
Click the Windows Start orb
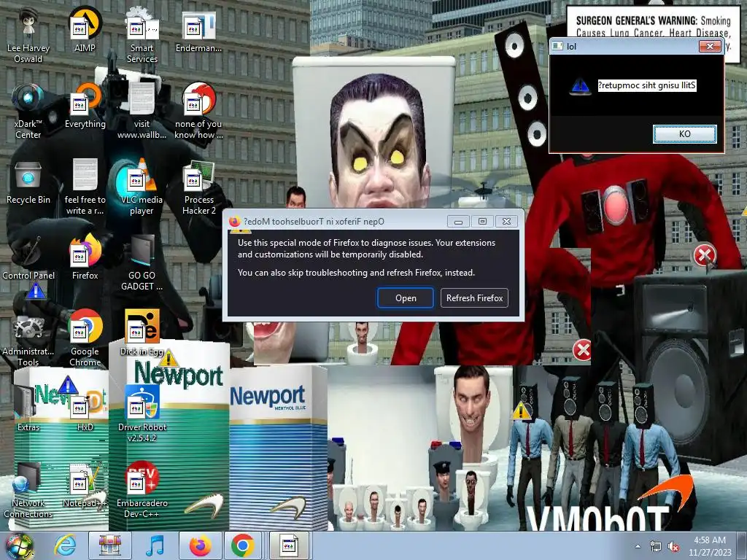click(x=19, y=545)
